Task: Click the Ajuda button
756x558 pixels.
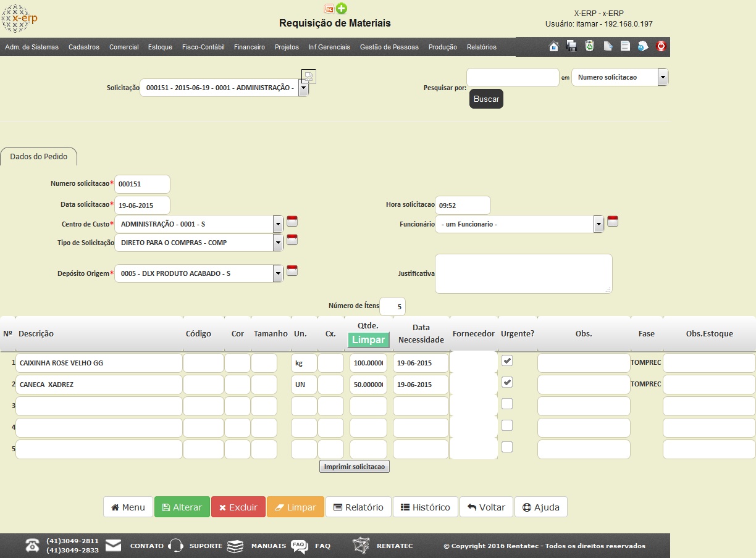Action: click(x=541, y=507)
